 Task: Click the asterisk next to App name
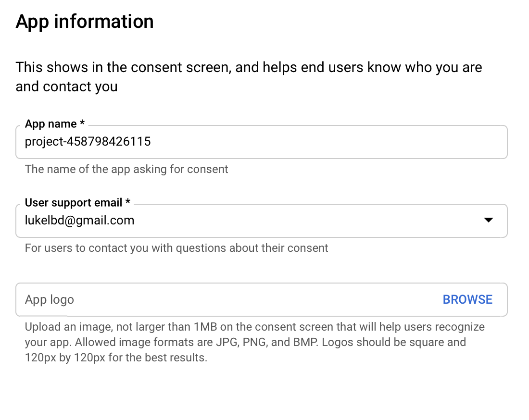[81, 124]
